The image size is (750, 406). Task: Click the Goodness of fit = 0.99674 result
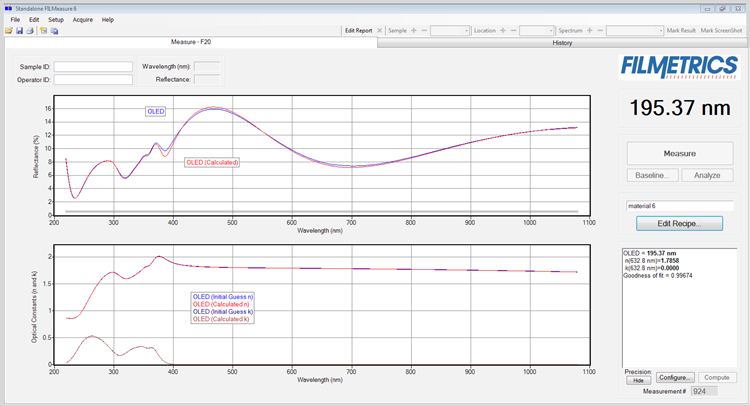[x=658, y=276]
